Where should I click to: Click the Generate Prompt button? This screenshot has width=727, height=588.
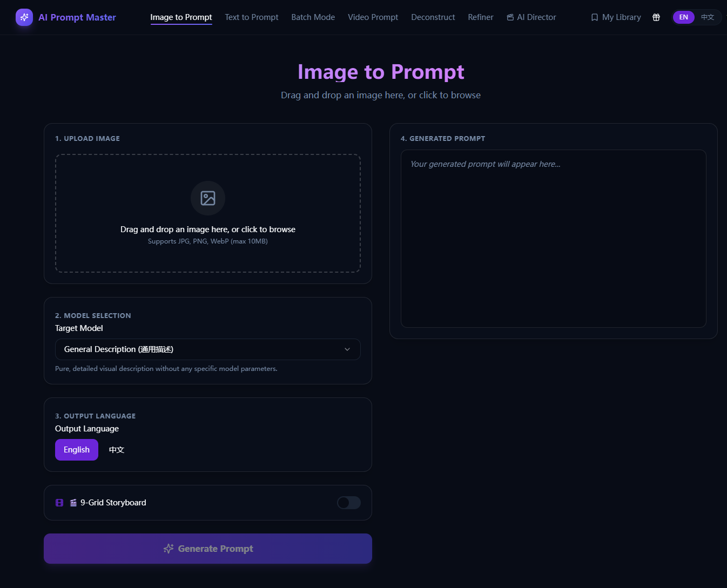click(x=207, y=548)
